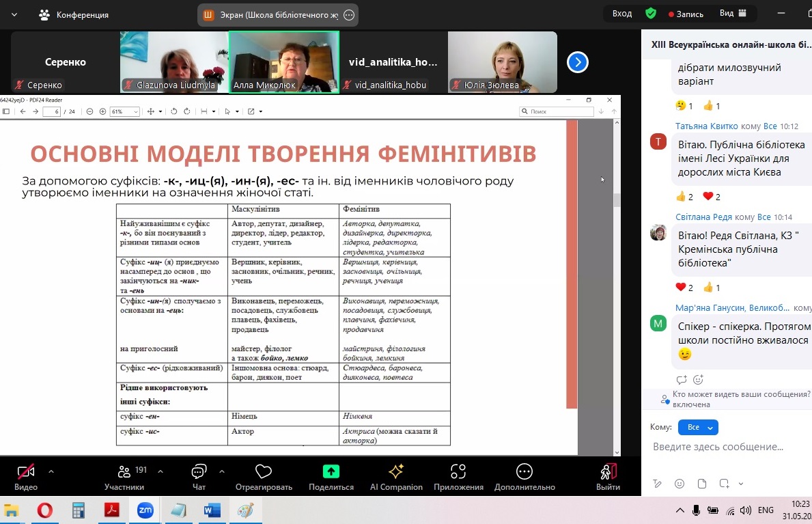Open the Отреагировать reactions heart icon
The image size is (812, 524).
pyautogui.click(x=263, y=471)
